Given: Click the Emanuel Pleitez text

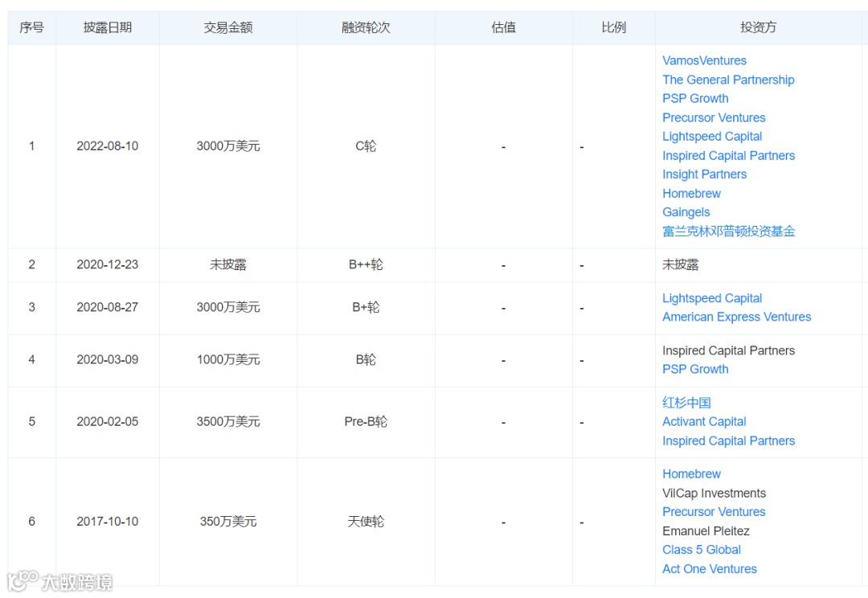Looking at the screenshot, I should coord(706,531).
